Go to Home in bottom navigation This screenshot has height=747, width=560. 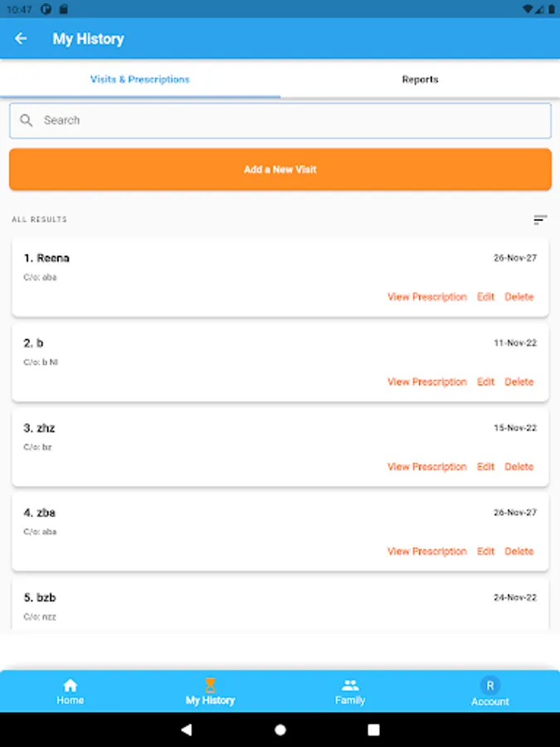coord(70,691)
